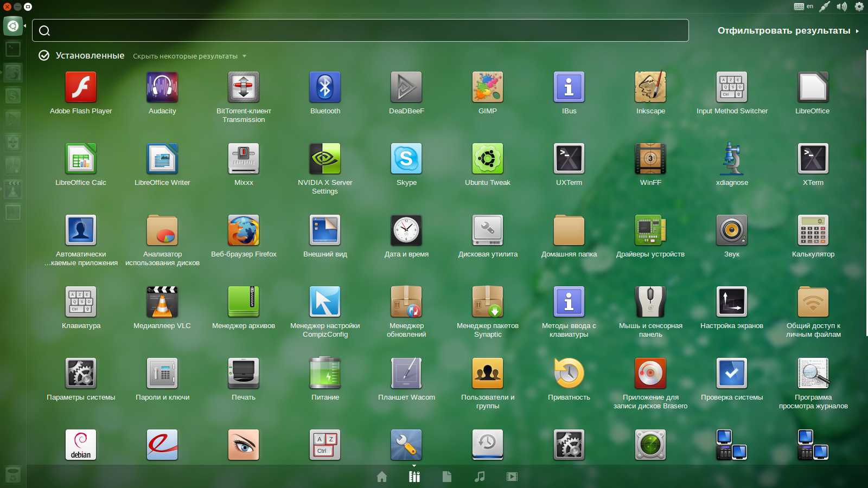Image resolution: width=868 pixels, height=488 pixels.
Task: Switch to Applications lens tab
Action: click(414, 477)
